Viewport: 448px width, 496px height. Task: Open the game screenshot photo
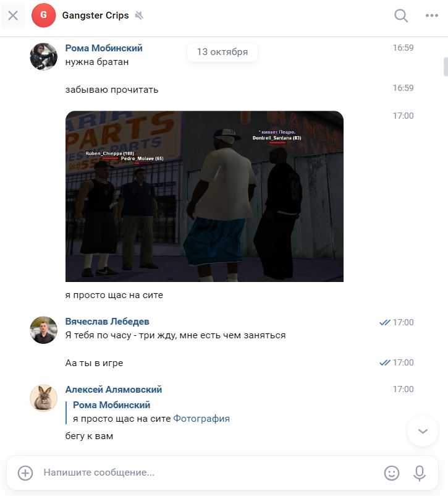205,196
